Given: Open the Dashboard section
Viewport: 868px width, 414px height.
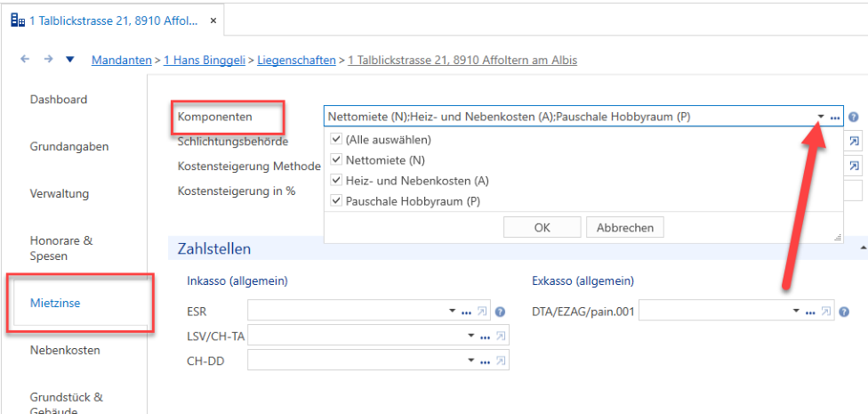Looking at the screenshot, I should coord(59,100).
